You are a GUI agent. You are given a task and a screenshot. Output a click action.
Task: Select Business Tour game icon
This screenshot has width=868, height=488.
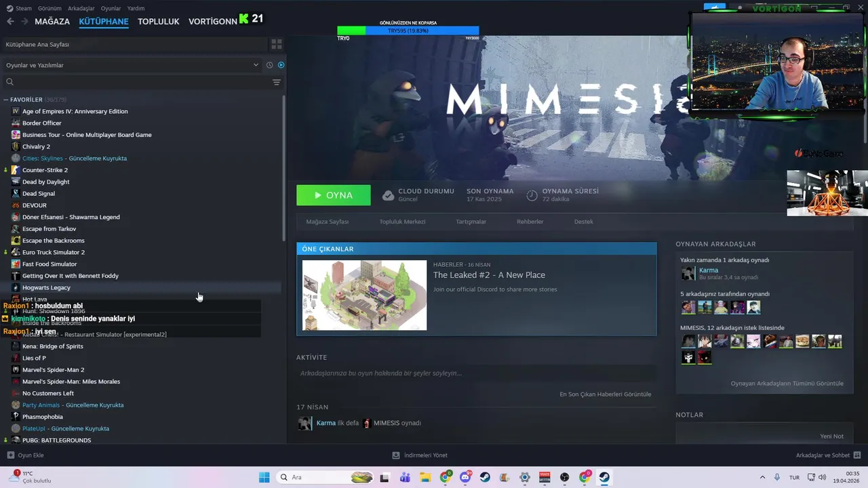pos(16,135)
